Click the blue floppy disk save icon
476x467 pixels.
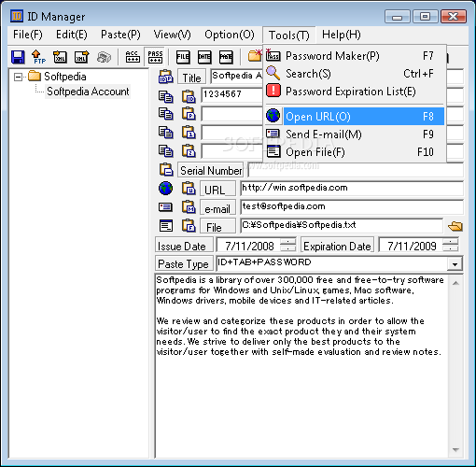[x=18, y=57]
